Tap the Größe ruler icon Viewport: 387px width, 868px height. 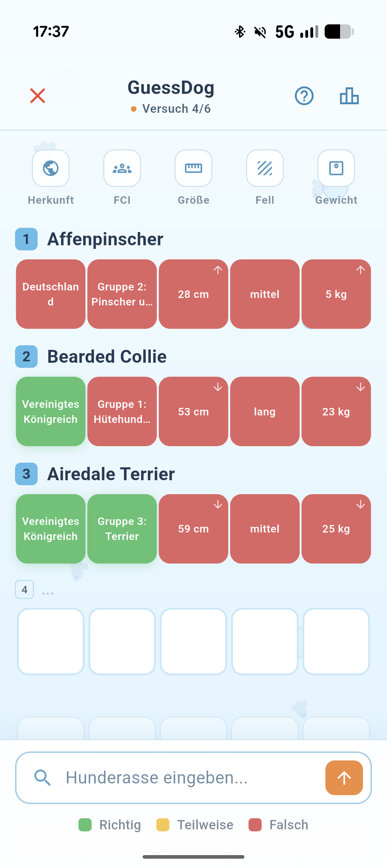tap(193, 168)
